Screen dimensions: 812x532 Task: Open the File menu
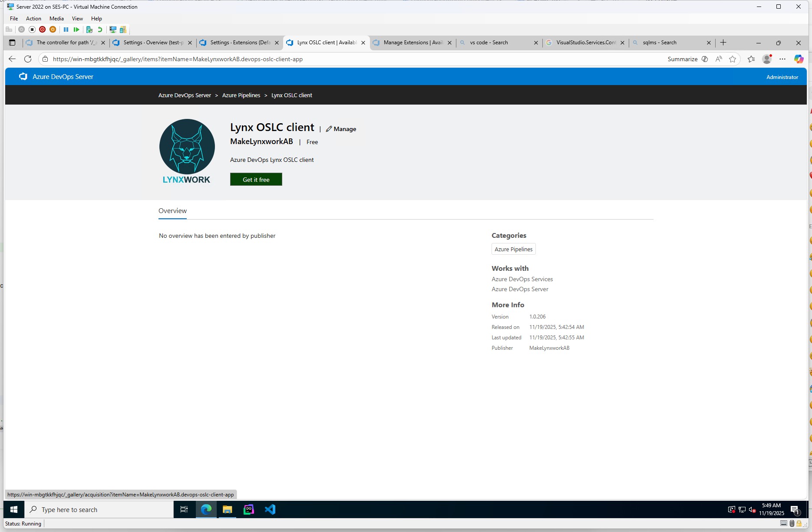coord(14,19)
